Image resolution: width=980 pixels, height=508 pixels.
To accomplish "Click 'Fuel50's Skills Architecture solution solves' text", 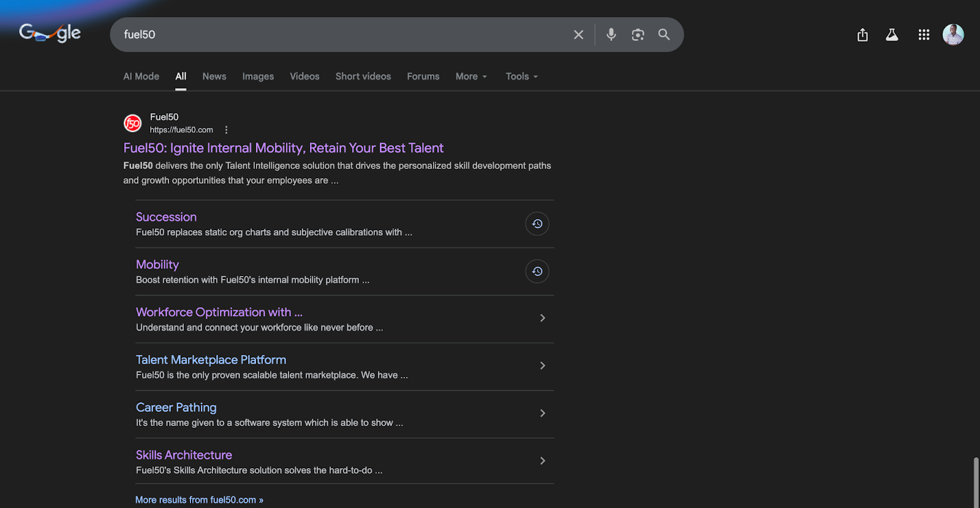I will [x=259, y=471].
